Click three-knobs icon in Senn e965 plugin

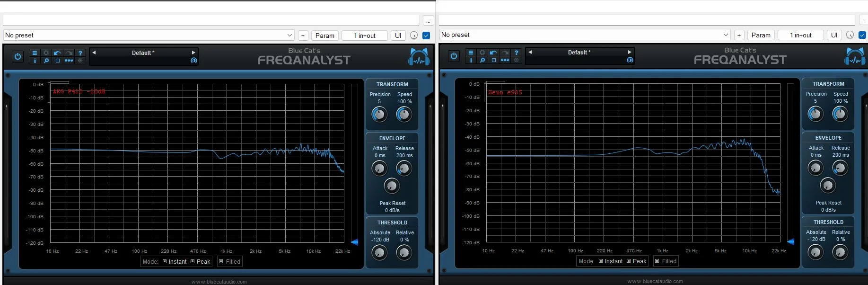click(x=505, y=60)
